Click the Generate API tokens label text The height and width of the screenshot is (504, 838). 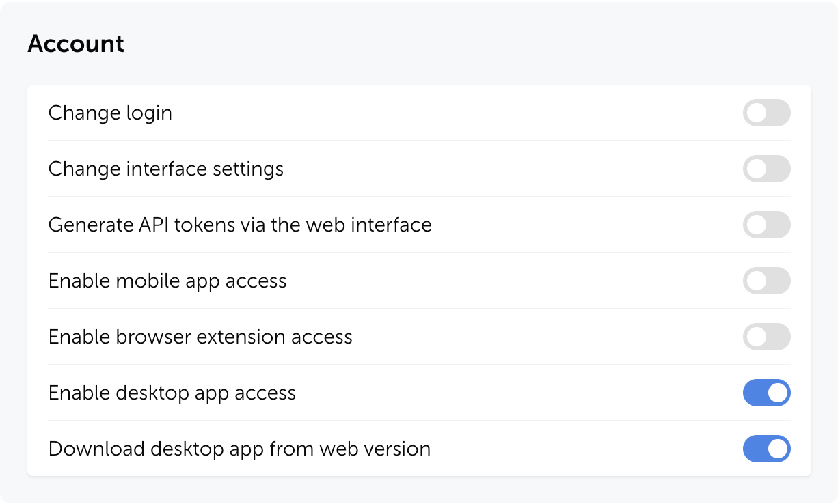[240, 225]
